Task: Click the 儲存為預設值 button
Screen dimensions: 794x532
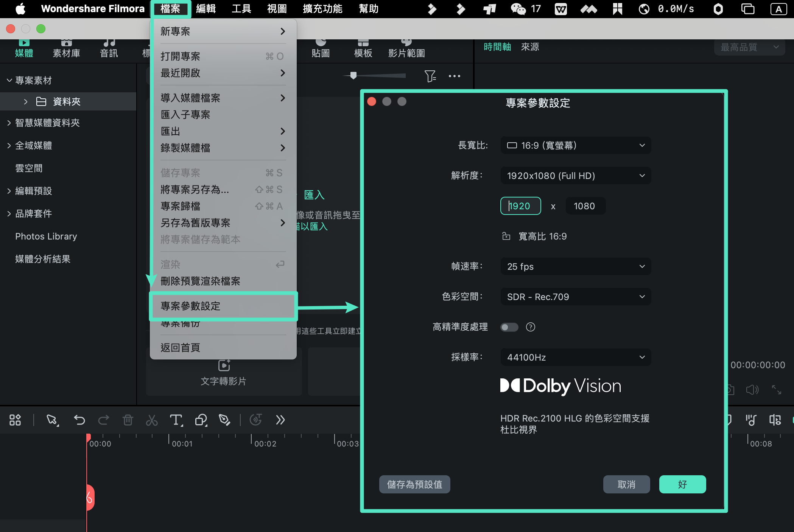Action: pyautogui.click(x=414, y=484)
